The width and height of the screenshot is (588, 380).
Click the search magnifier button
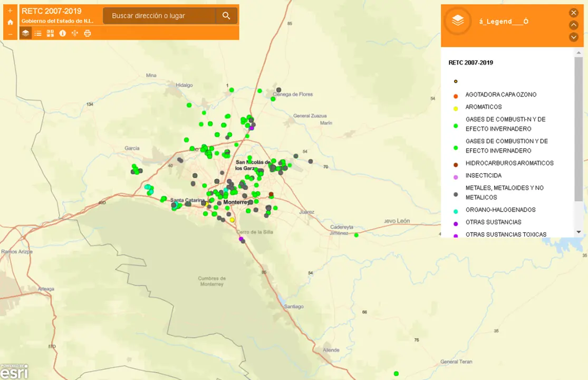[226, 16]
